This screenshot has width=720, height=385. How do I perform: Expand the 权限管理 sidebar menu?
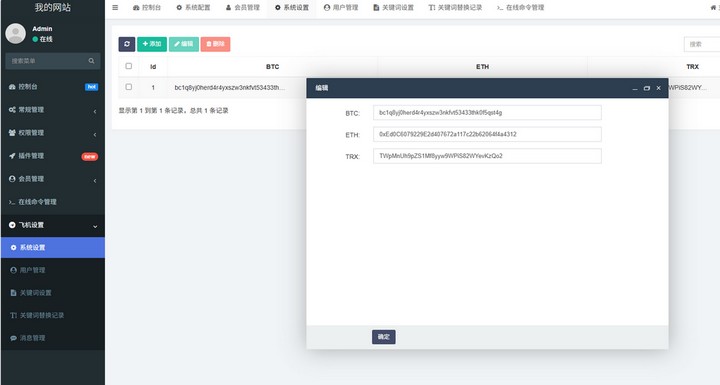pyautogui.click(x=53, y=133)
